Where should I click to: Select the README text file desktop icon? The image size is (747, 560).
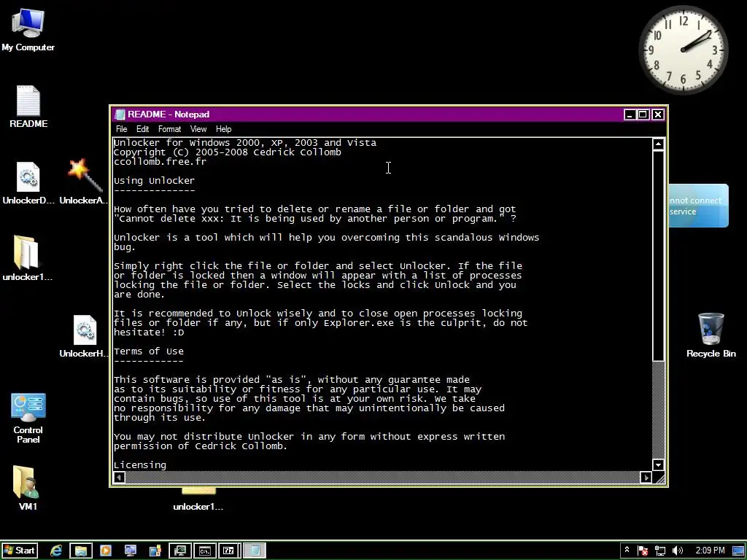click(28, 106)
